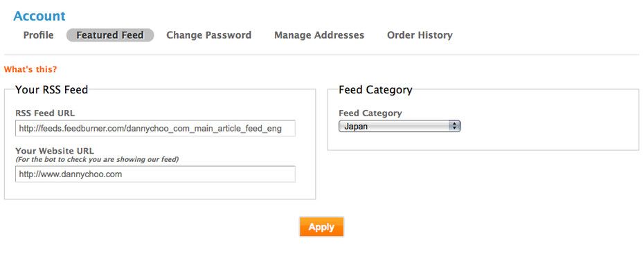Viewport: 644px width, 254px height.
Task: Open the Order History tab
Action: click(420, 35)
